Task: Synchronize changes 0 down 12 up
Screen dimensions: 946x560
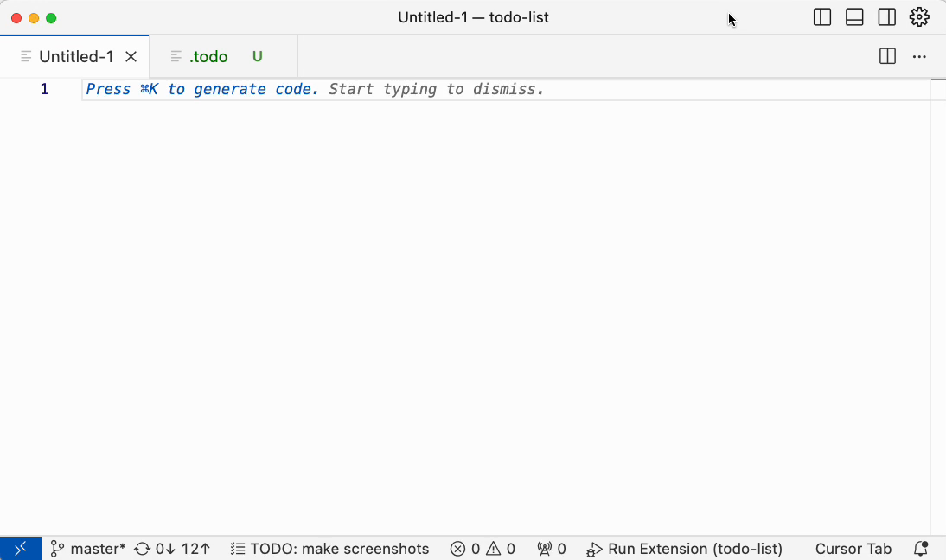Action: point(172,549)
